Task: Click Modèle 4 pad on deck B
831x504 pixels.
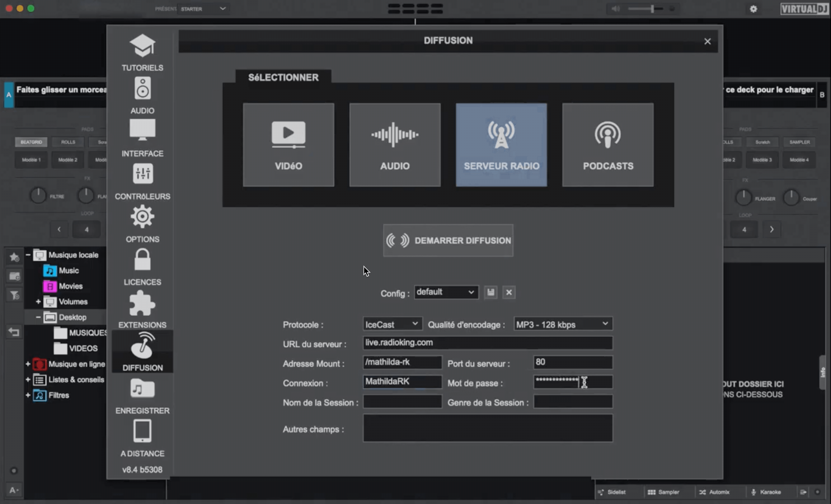Action: coord(799,160)
